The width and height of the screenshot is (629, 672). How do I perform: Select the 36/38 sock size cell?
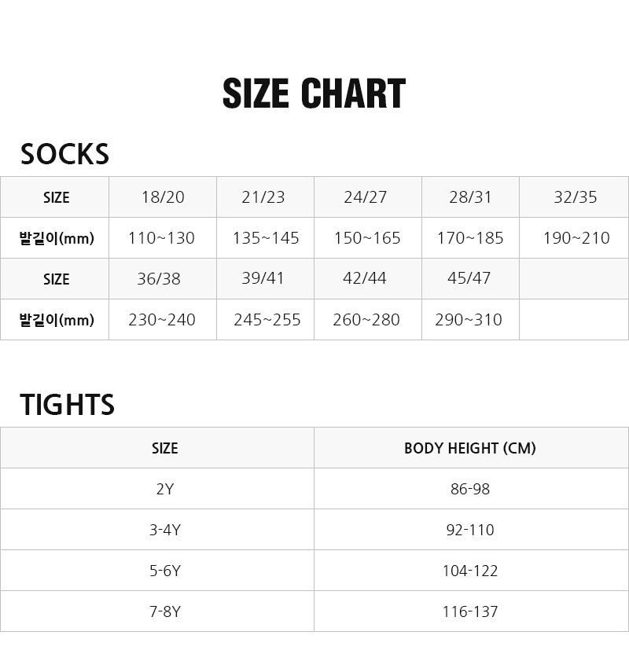coord(159,278)
